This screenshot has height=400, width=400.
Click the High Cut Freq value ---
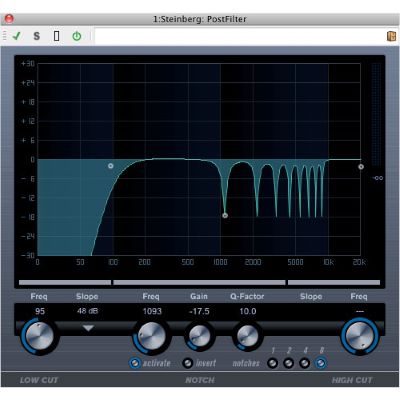pos(360,311)
